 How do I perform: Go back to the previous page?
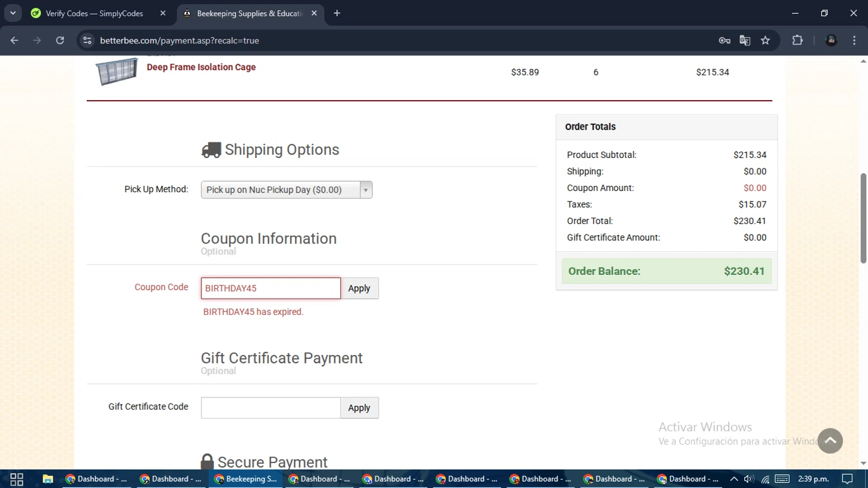tap(14, 41)
